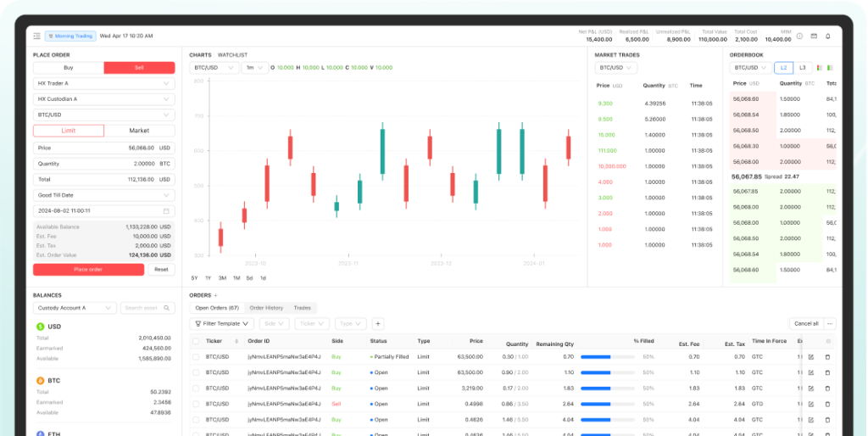This screenshot has width=868, height=436.
Task: Open the info icon in the top bar
Action: click(799, 36)
